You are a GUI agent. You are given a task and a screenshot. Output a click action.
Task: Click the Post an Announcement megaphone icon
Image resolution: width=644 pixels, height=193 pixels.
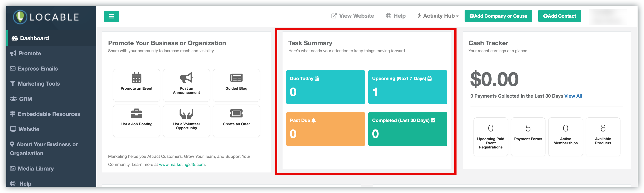pyautogui.click(x=186, y=78)
